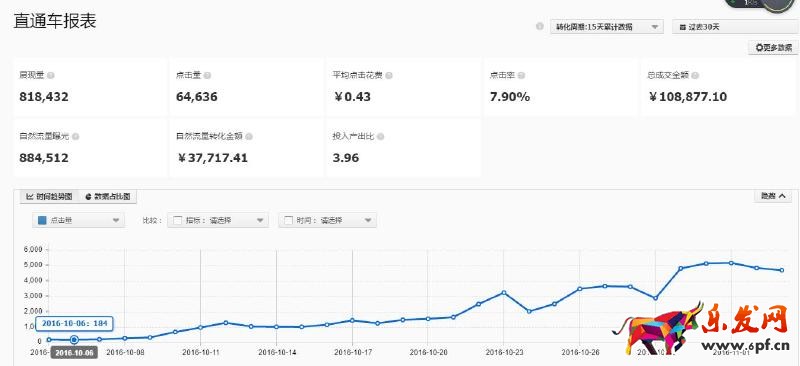Click the help icon beside 平均点击花费
Image resolution: width=800 pixels, height=366 pixels.
(x=389, y=76)
